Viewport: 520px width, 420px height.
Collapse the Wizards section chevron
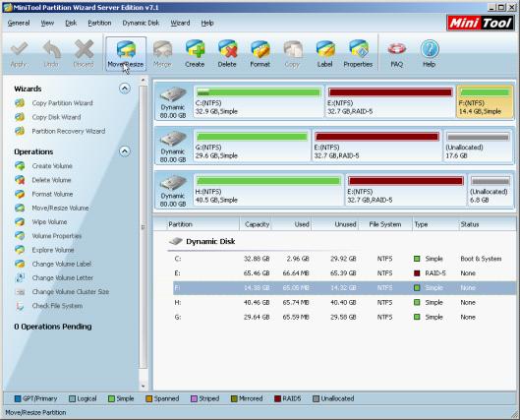[125, 89]
